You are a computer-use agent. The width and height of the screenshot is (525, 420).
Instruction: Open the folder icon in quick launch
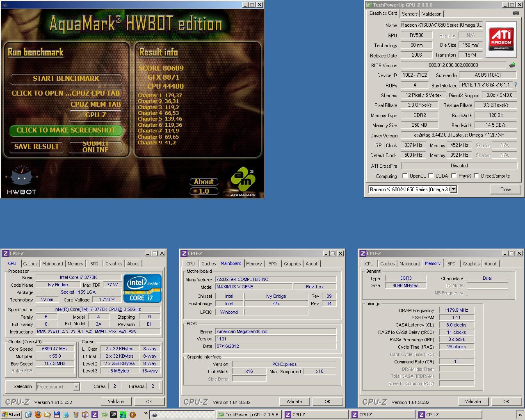coord(47,415)
